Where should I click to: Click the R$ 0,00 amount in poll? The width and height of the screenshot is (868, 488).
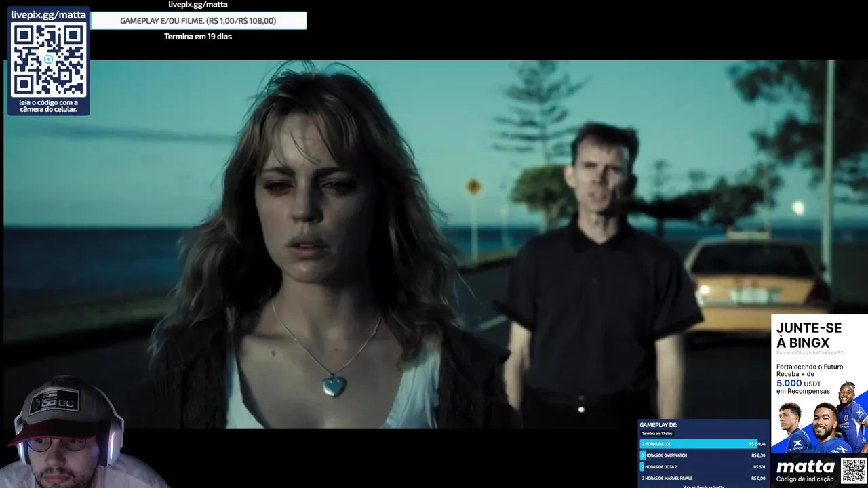tap(758, 479)
